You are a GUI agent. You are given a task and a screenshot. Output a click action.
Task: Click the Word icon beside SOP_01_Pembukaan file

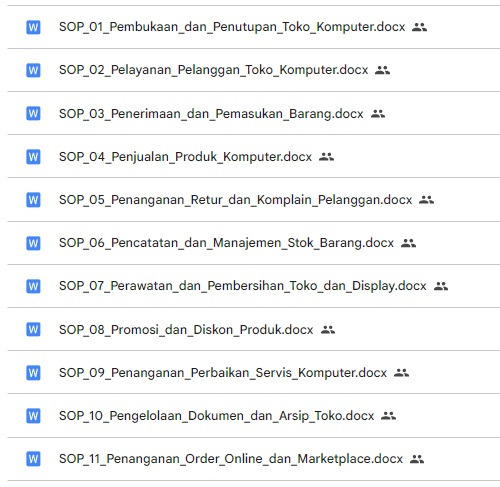click(33, 27)
